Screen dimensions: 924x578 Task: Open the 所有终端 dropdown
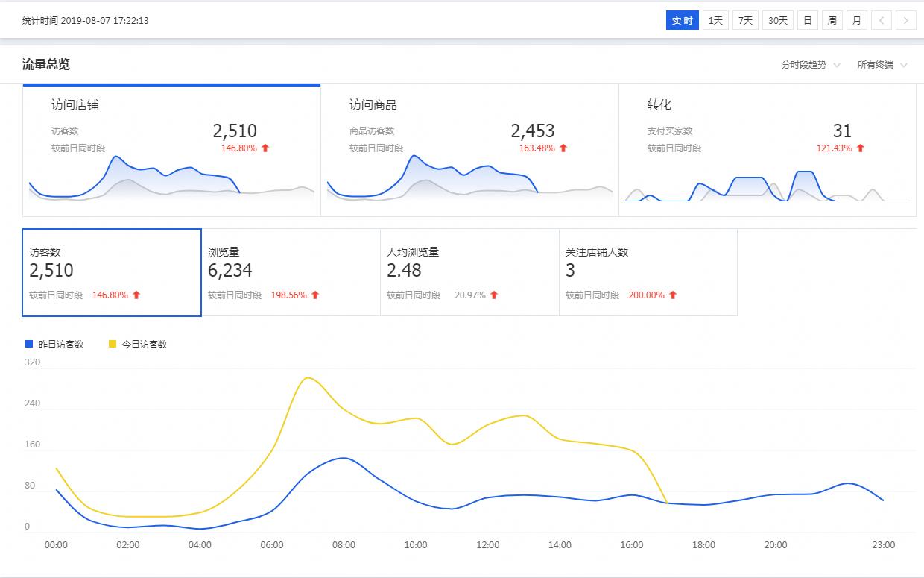[x=882, y=65]
